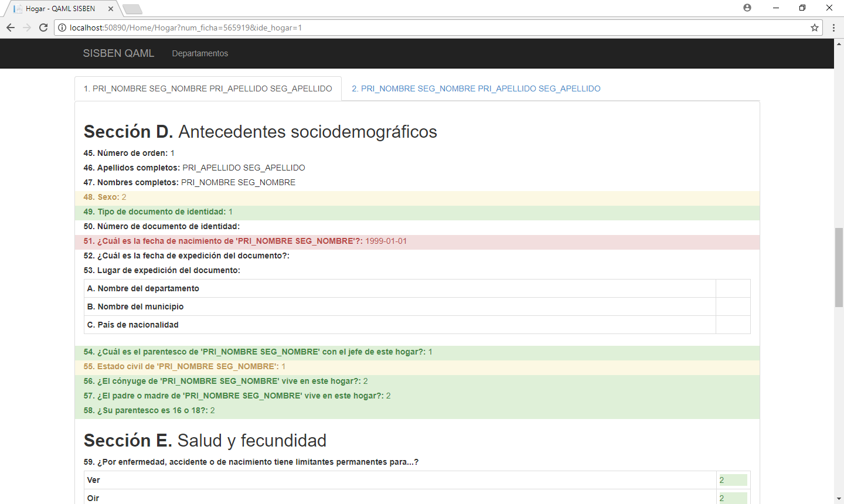844x504 pixels.
Task: Click the 'A. Nombre del departamento' table row
Action: click(x=417, y=288)
